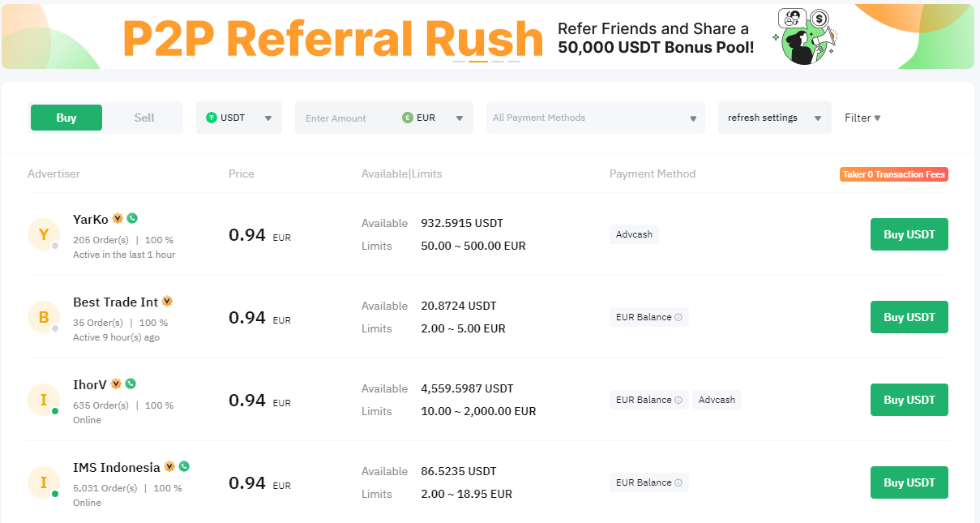Select the Advcash payment tag on YarKo's row
Screen dimensions: 980x523
pyautogui.click(x=634, y=234)
